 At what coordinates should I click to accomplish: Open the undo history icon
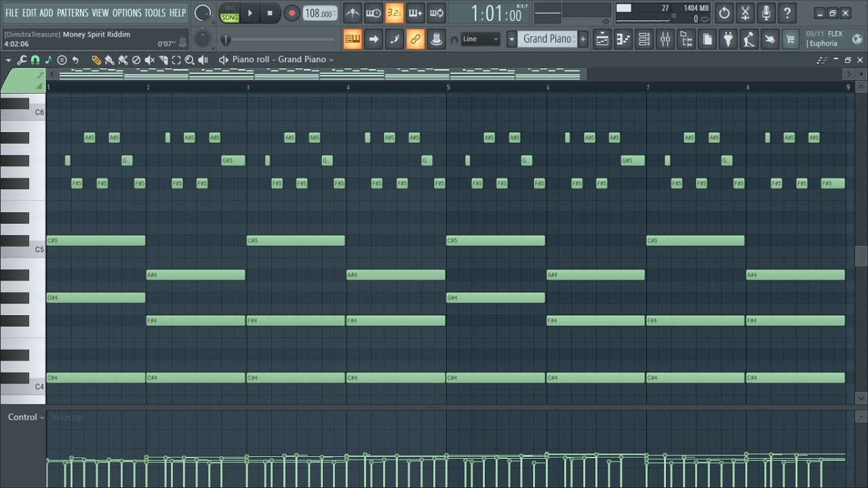(724, 13)
